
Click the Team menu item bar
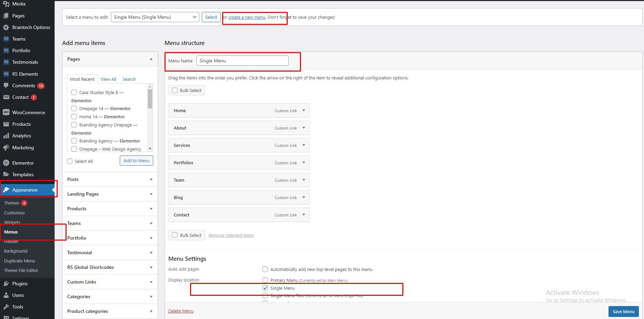239,180
